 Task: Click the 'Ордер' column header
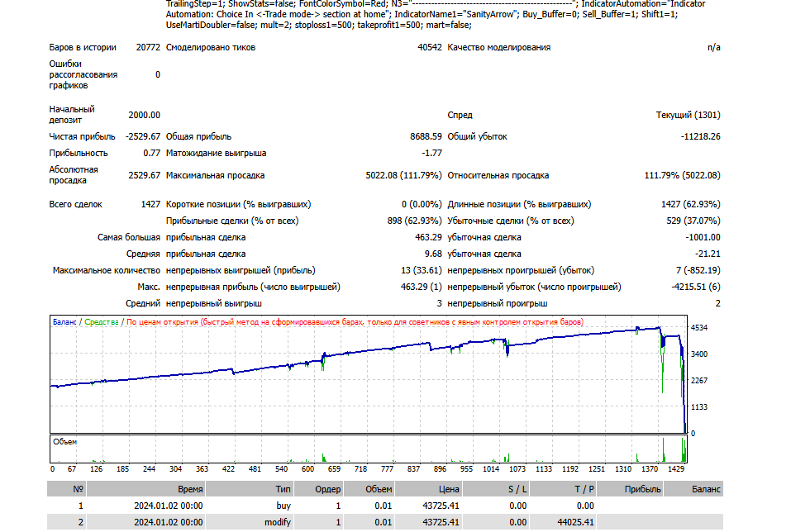coord(328,489)
